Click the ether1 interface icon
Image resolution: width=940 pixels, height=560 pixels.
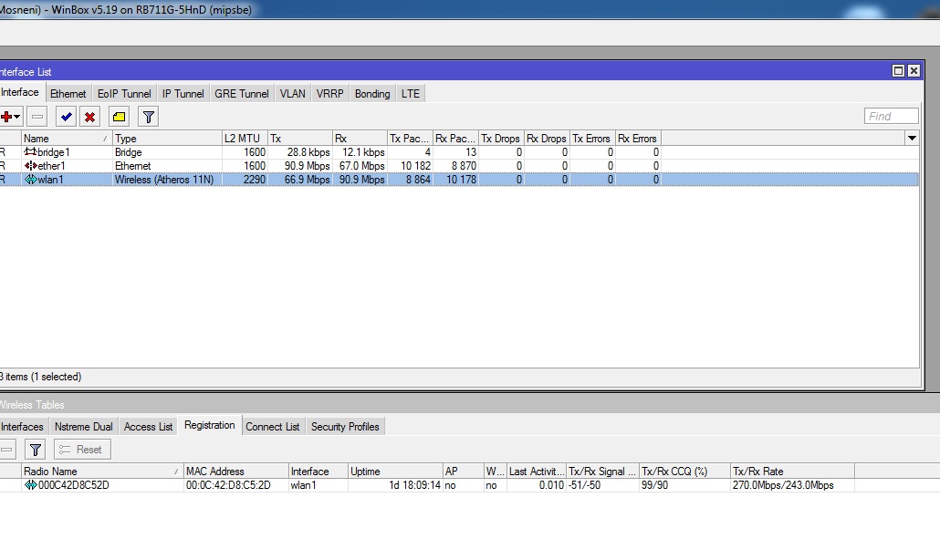coord(30,166)
